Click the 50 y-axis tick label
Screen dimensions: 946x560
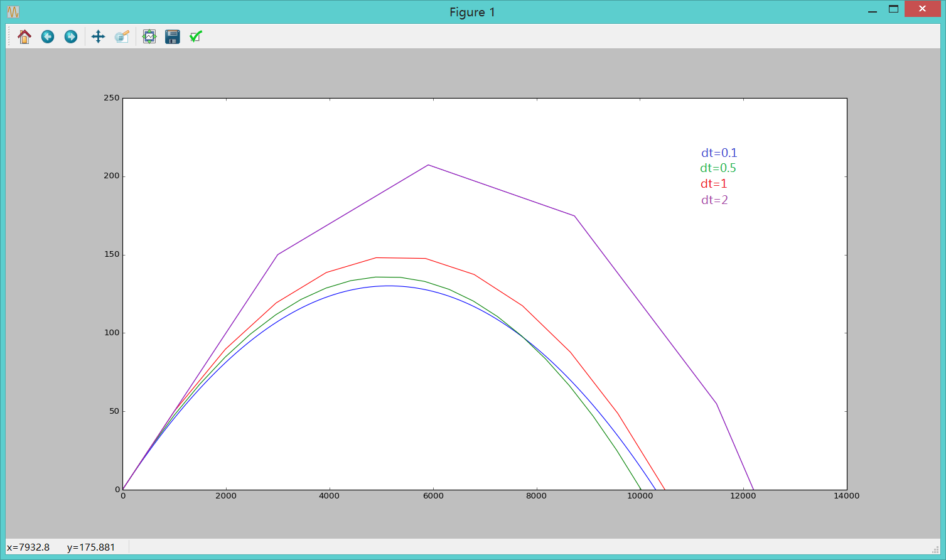114,411
